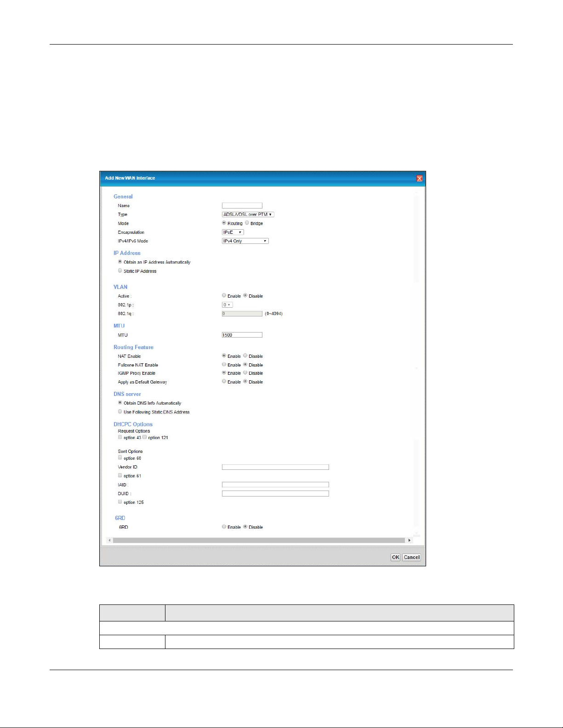
Task: Select Bridge mode radio button
Action: pos(247,223)
